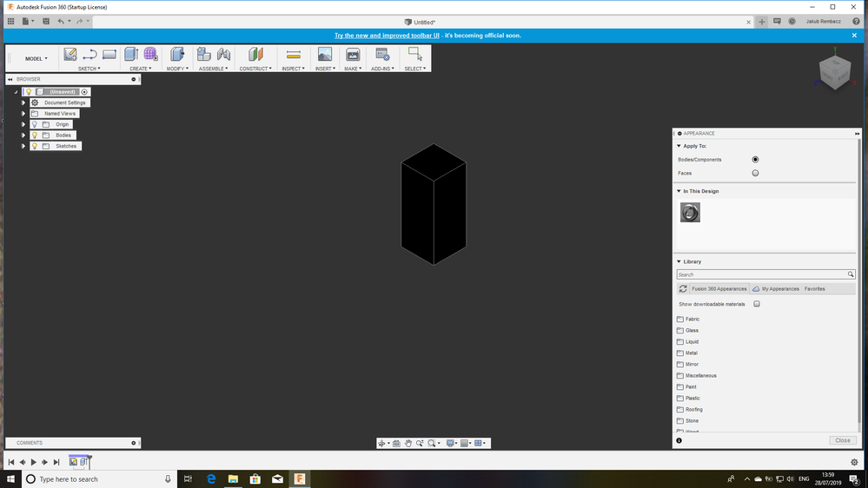Viewport: 868px width, 488px height.
Task: Toggle visibility bulb for Sketches
Action: (x=35, y=146)
